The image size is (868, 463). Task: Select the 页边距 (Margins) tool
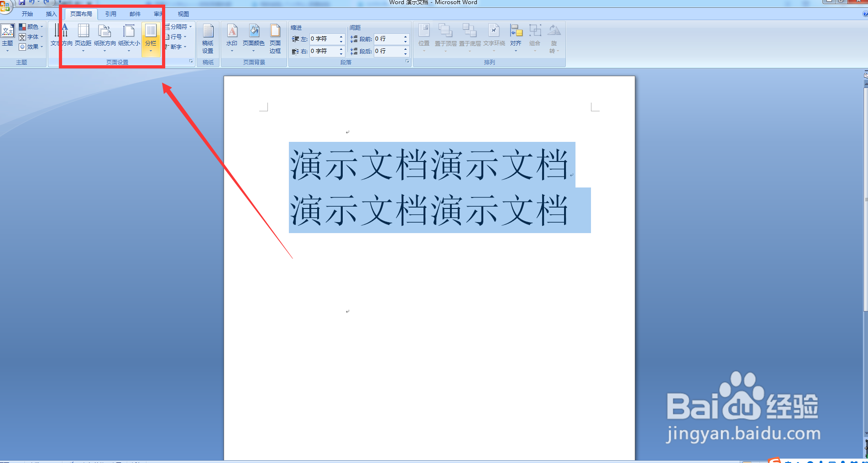[83, 37]
